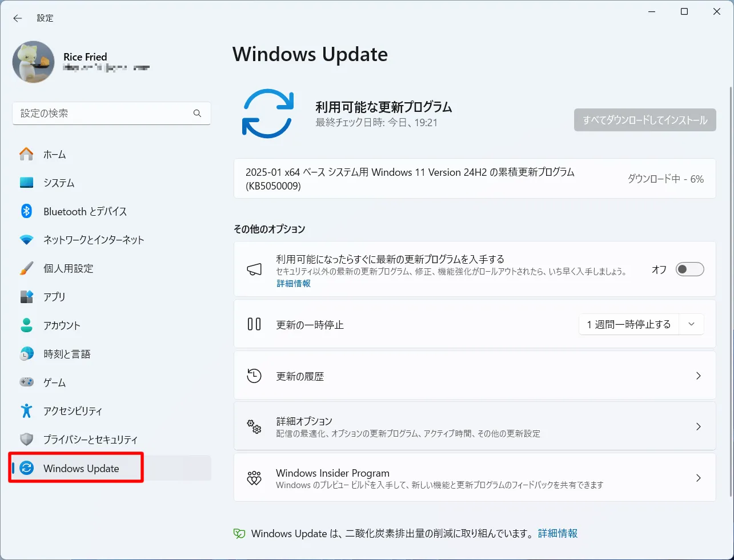Open the ホーム settings page

pos(111,154)
